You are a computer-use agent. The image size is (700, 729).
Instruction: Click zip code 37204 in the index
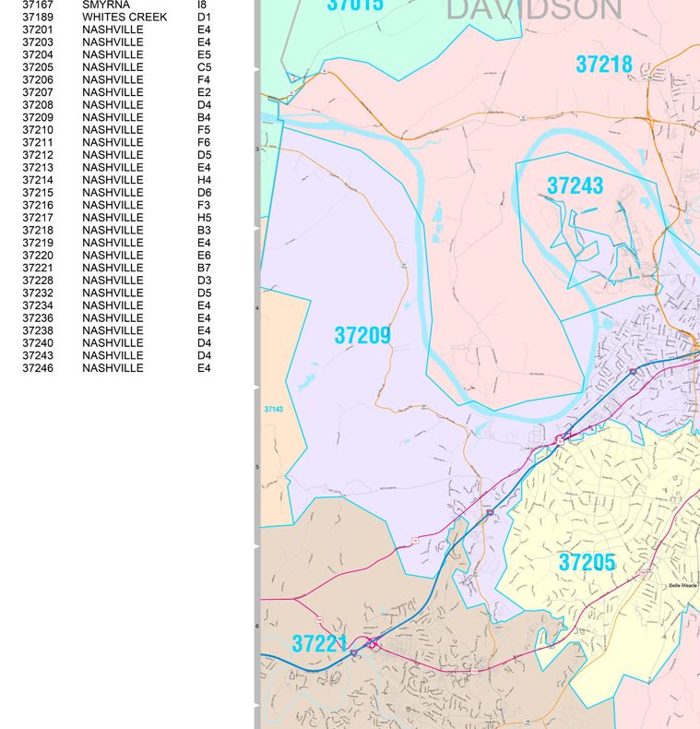coord(38,54)
